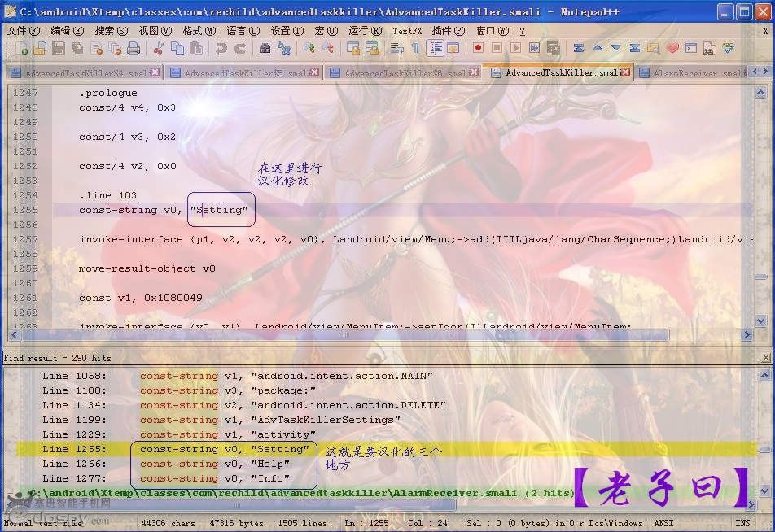Click editor horizontal scrollbar left arrow
The width and height of the screenshot is (775, 532).
click(14, 335)
